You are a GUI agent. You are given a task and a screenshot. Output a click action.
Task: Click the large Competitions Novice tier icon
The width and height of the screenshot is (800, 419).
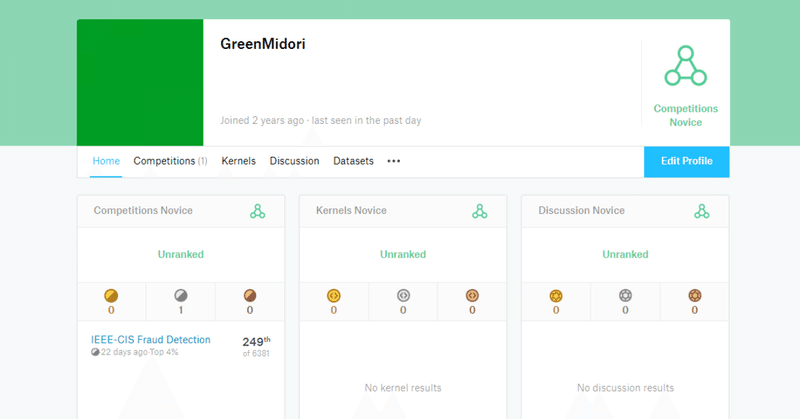click(x=685, y=66)
